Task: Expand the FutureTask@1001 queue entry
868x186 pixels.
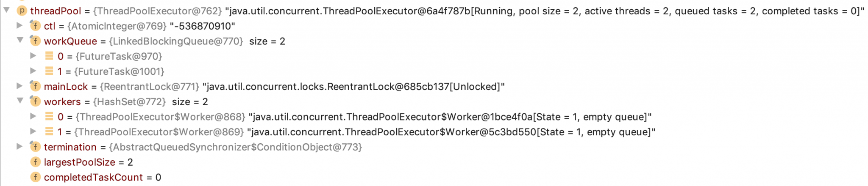Action: (x=33, y=71)
